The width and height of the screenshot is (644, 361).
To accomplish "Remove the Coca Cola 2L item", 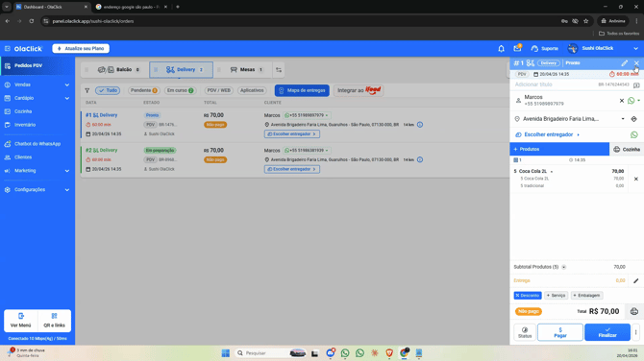I will point(635,179).
